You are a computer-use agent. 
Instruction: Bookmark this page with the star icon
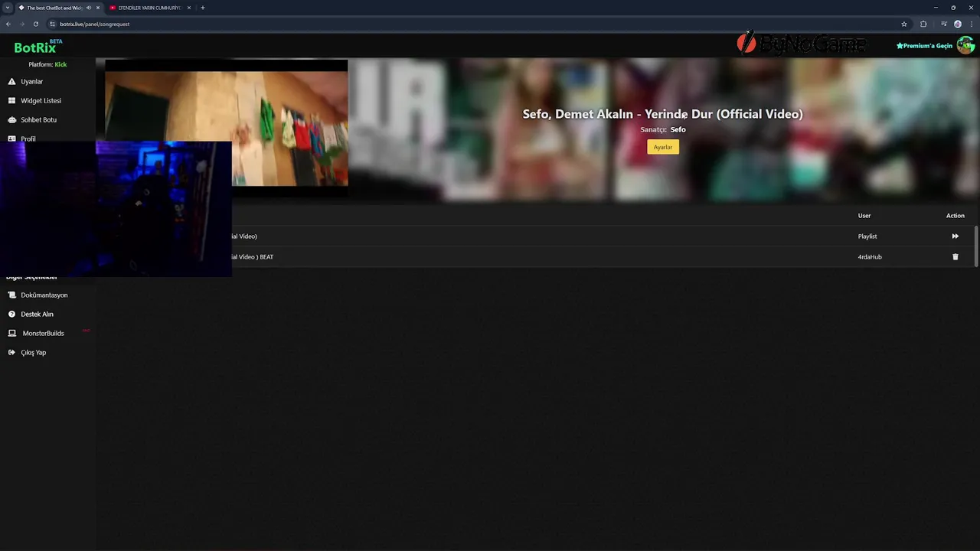(x=904, y=24)
